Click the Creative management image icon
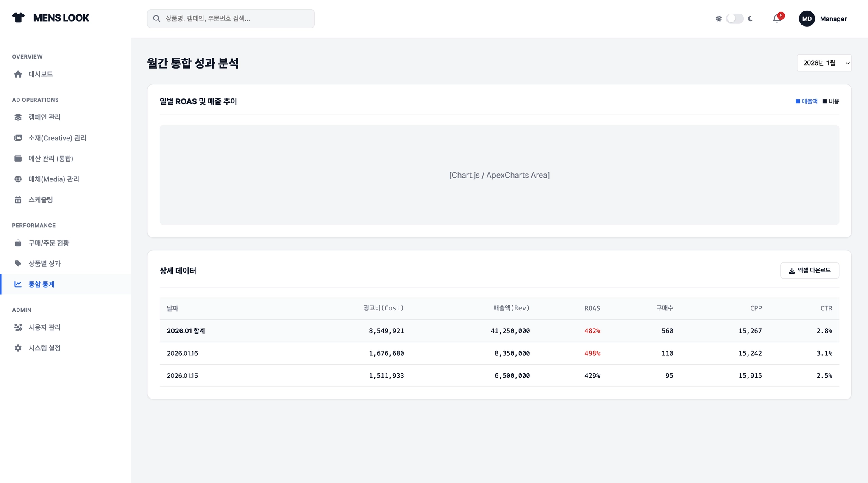This screenshot has height=483, width=868. [18, 138]
